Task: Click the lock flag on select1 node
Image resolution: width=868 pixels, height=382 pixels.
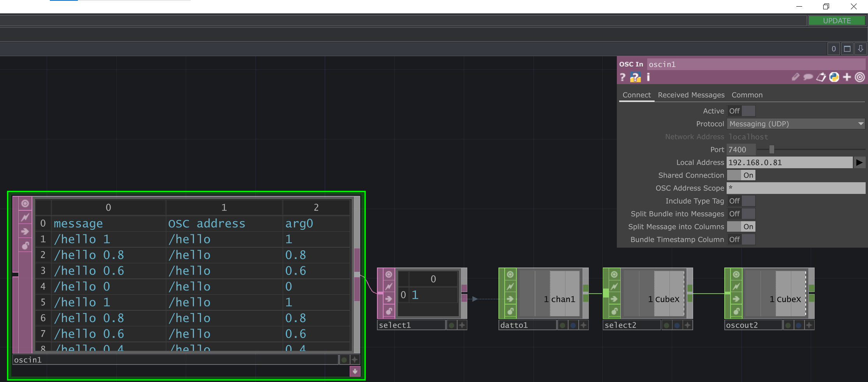Action: click(389, 311)
